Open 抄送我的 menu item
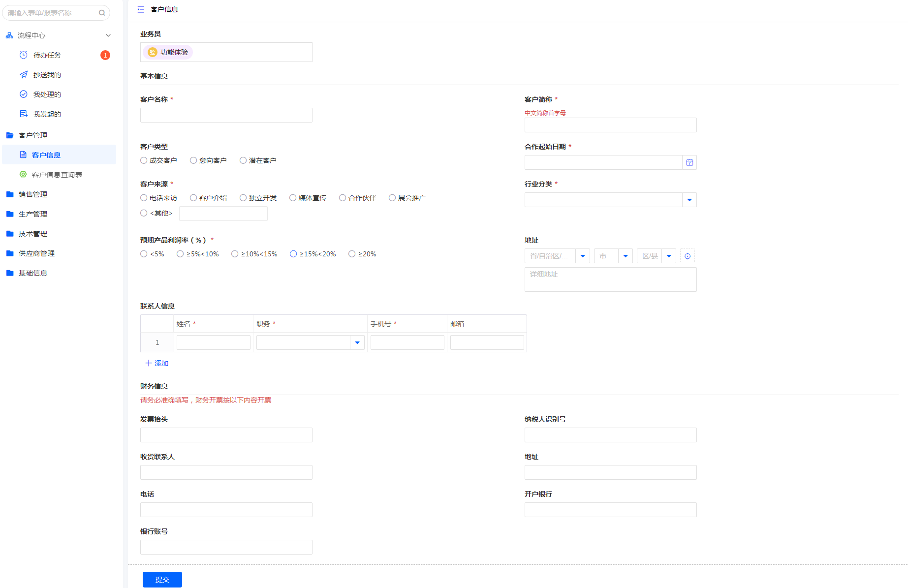The width and height of the screenshot is (908, 588). 59,75
